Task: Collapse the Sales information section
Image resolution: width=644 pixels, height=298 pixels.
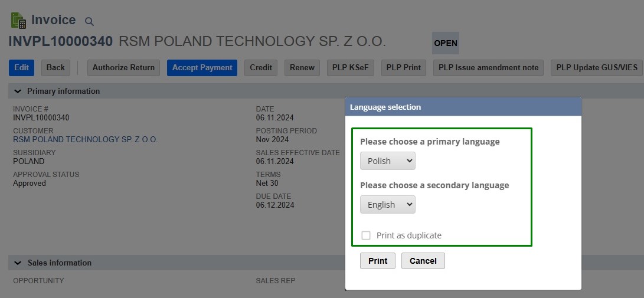Action: 17,263
